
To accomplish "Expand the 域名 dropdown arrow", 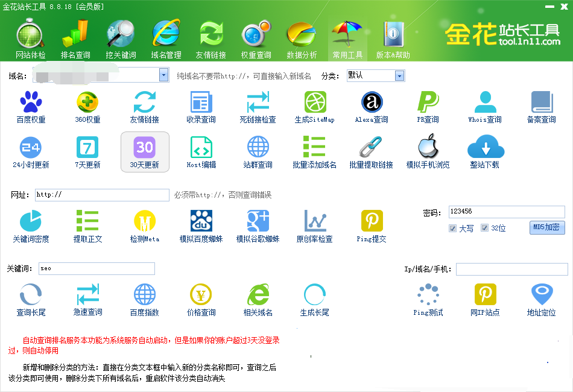I will pyautogui.click(x=163, y=75).
